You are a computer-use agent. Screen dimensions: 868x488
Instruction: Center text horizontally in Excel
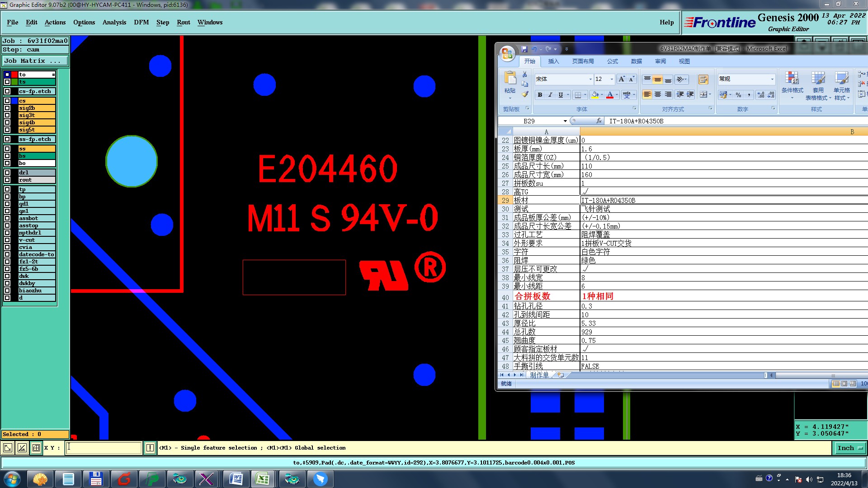pyautogui.click(x=658, y=94)
